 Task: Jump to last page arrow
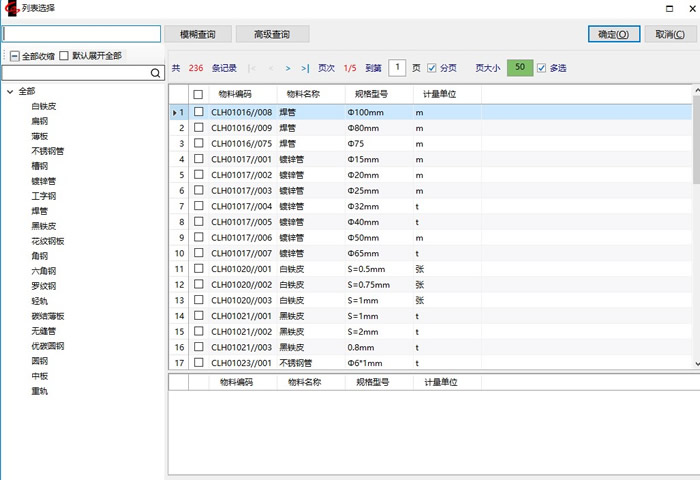pyautogui.click(x=305, y=69)
